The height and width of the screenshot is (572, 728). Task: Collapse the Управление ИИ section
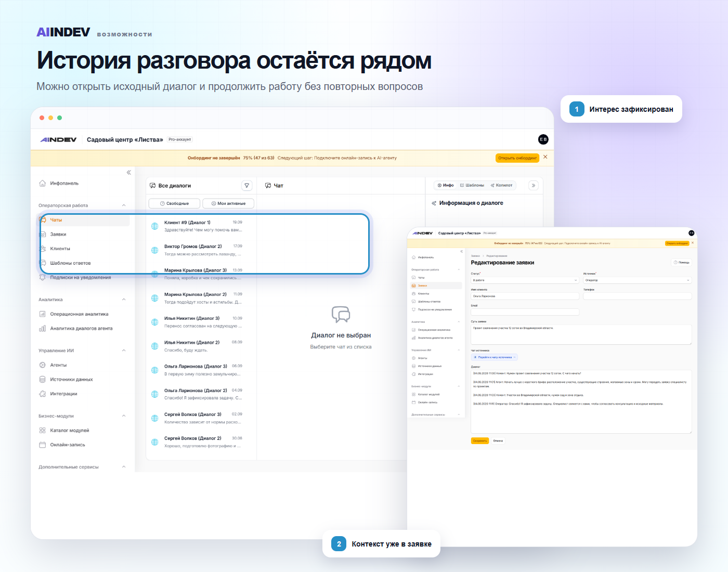[x=124, y=350]
